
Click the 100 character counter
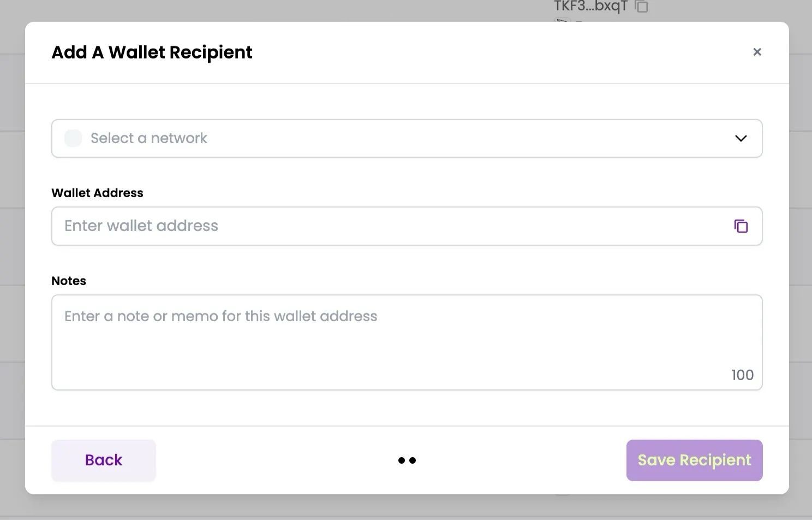(742, 375)
